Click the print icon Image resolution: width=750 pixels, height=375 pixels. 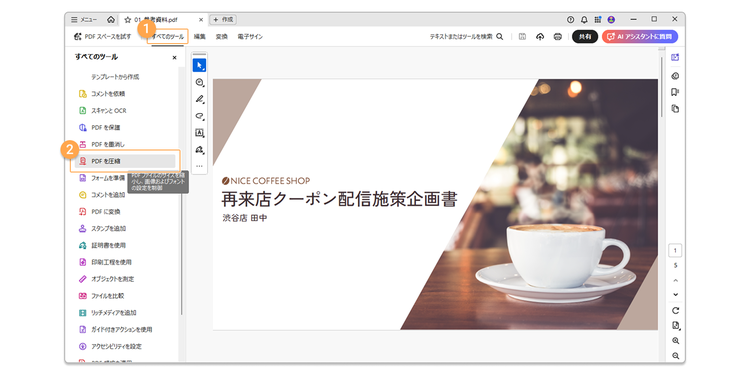coord(558,36)
